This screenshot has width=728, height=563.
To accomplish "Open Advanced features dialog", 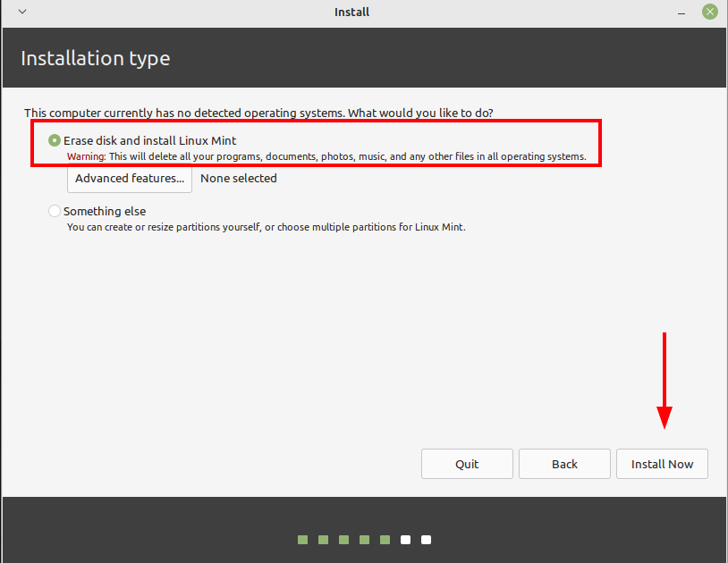I will [x=130, y=179].
